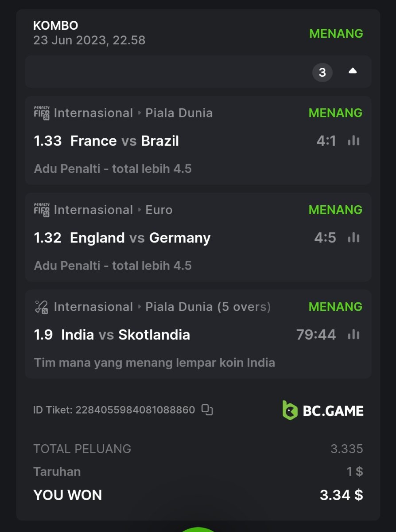Click FIFA Penalty icon on Euro row
The height and width of the screenshot is (532, 396).
[42, 210]
